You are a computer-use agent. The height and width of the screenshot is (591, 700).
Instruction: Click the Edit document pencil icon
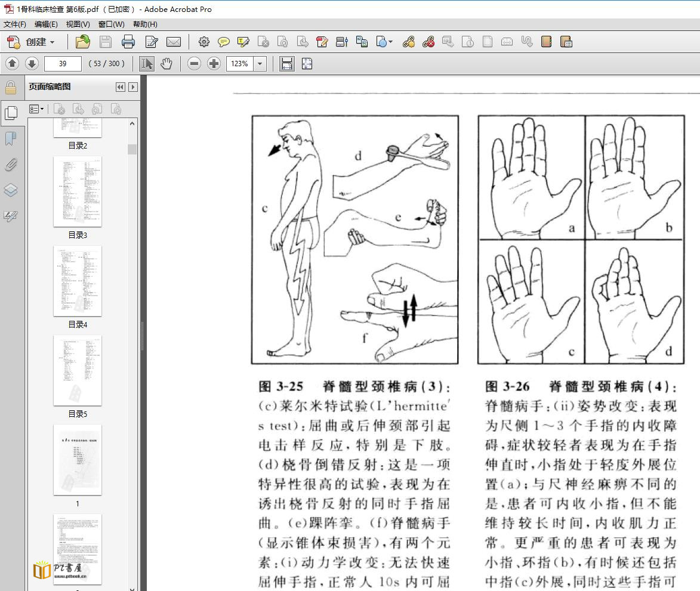pos(152,42)
